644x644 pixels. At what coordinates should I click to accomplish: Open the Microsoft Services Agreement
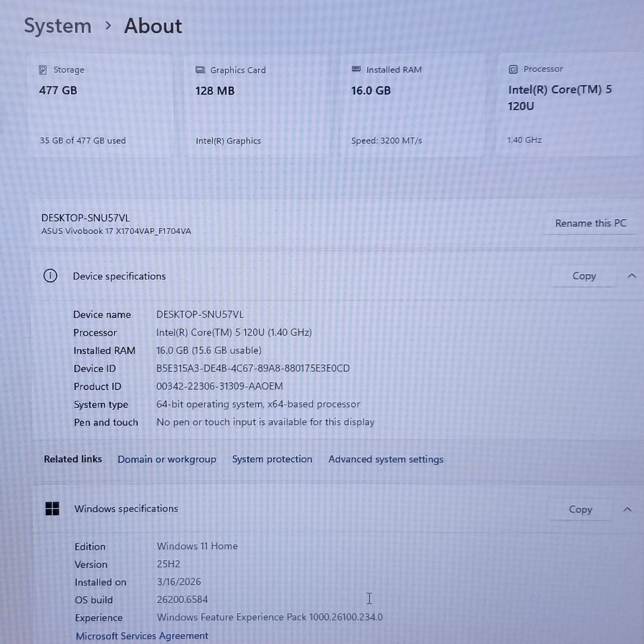[x=141, y=636]
